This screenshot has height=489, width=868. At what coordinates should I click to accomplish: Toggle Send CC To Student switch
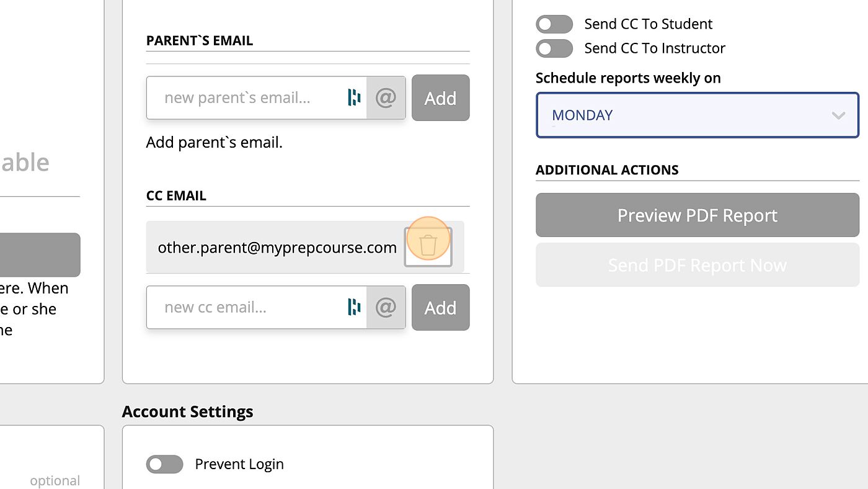554,24
